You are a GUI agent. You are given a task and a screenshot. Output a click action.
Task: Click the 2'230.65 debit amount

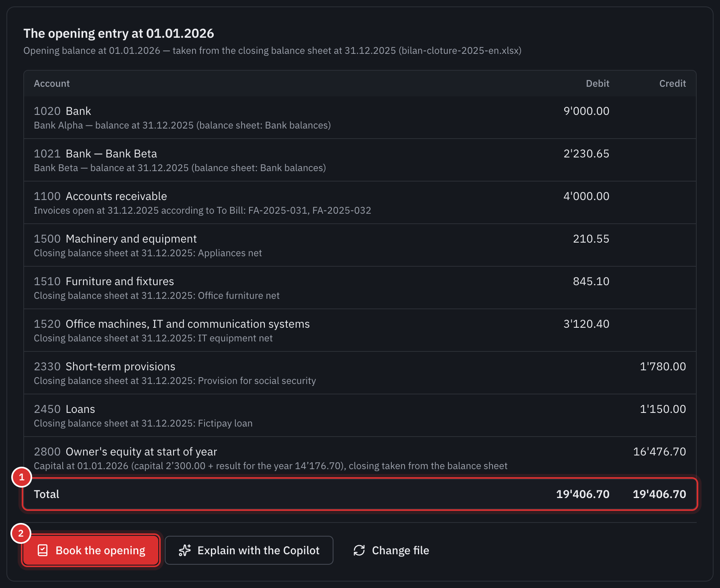click(586, 153)
